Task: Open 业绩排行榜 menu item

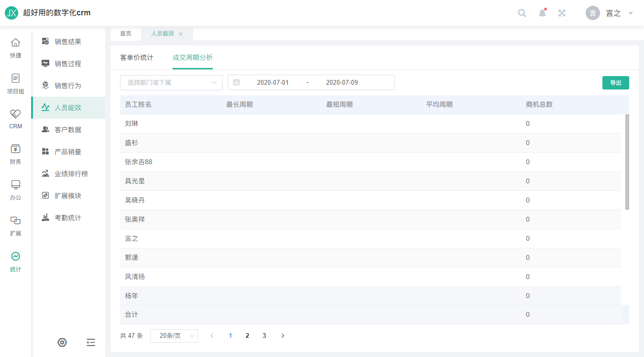Action: pos(71,174)
